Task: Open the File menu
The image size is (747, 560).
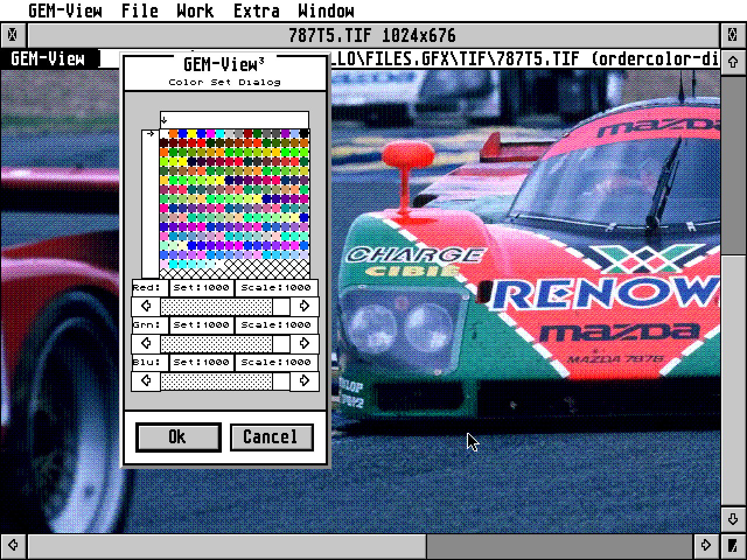Action: pyautogui.click(x=140, y=10)
